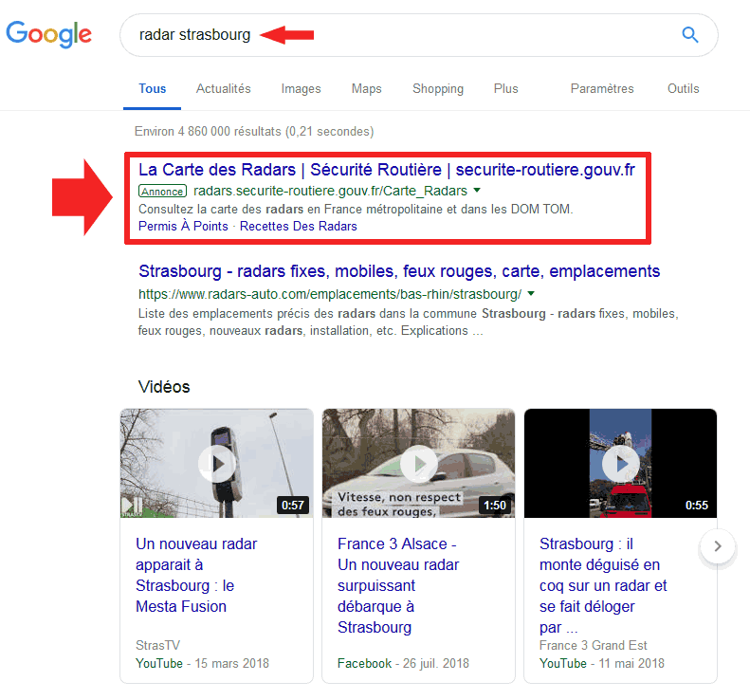Open Un nouveau radar apparait à Strasbourg title
750x700 pixels.
coord(196,575)
